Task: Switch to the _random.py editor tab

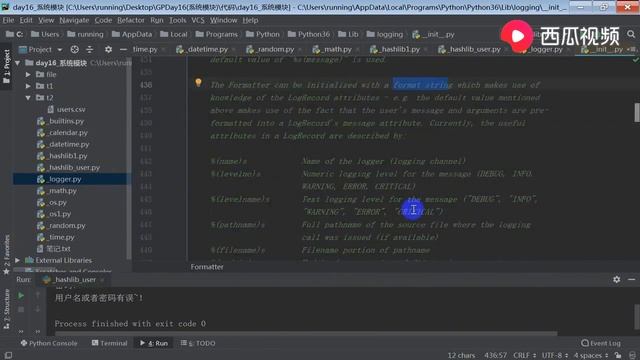Action: tap(274, 49)
